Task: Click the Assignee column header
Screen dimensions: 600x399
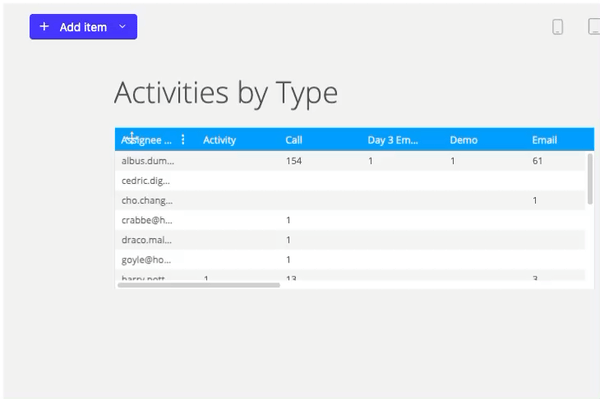Action: [x=147, y=140]
